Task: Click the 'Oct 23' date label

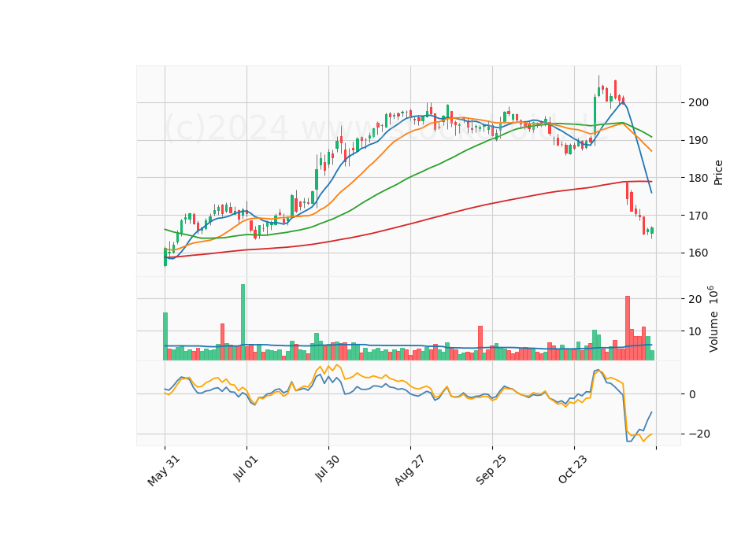Action: [573, 470]
